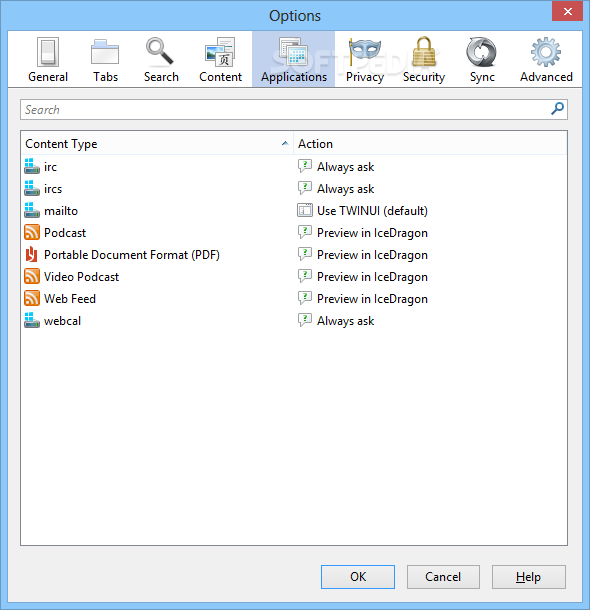Screen dimensions: 590x610
Task: Click the Web Feed RSS icon
Action: point(32,298)
